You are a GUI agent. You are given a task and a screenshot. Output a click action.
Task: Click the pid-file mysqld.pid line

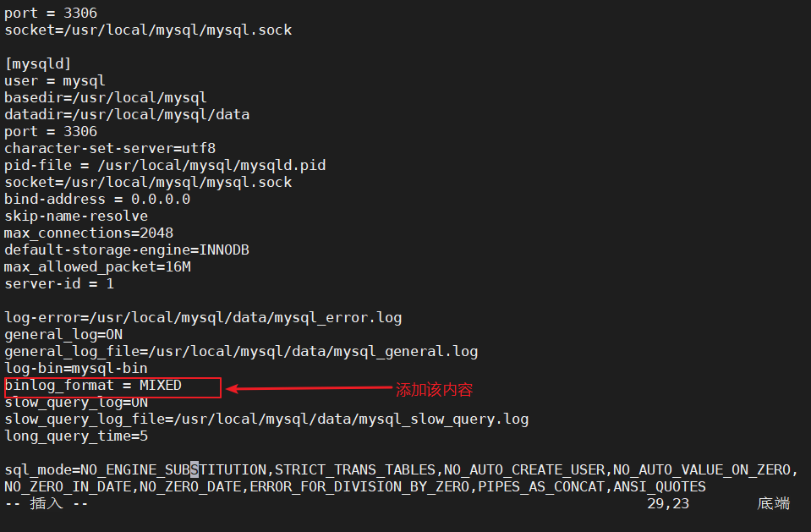pyautogui.click(x=165, y=166)
